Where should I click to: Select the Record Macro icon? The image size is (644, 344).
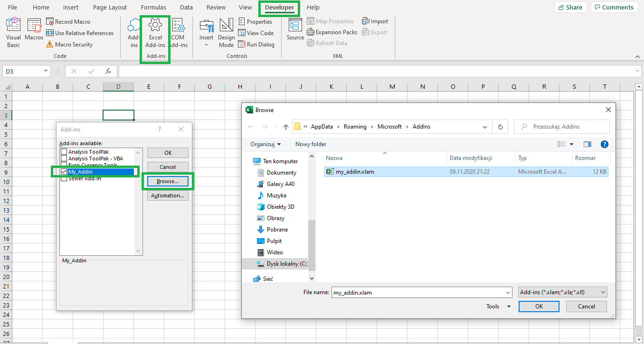click(69, 21)
